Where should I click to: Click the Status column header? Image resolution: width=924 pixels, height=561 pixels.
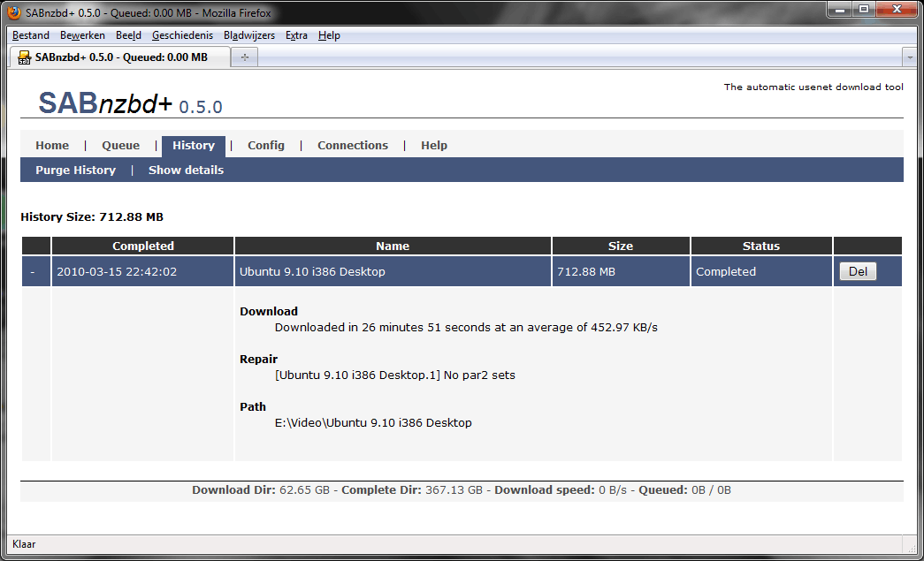point(760,246)
